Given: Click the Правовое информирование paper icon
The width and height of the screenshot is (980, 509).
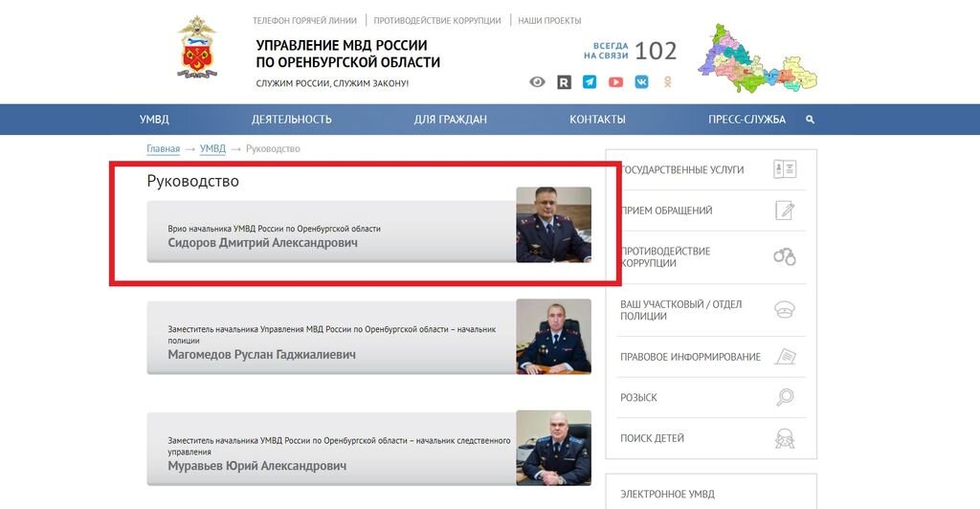Looking at the screenshot, I should pos(785,357).
